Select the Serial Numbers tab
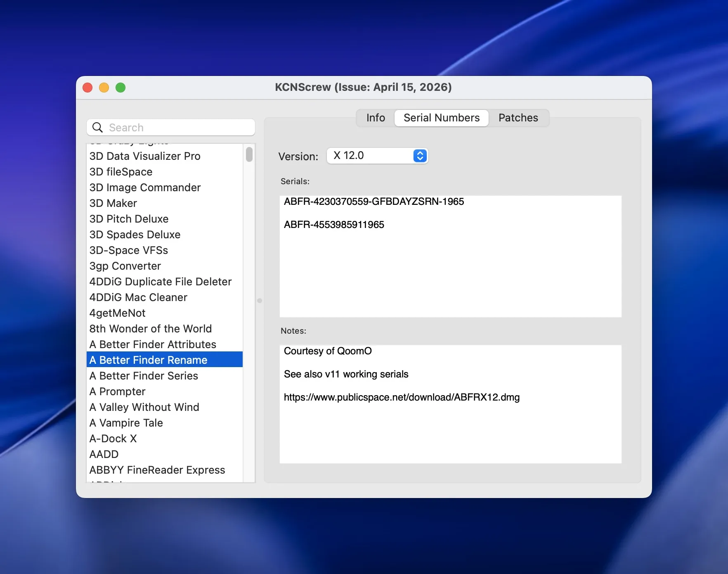This screenshot has width=728, height=574. pyautogui.click(x=442, y=118)
